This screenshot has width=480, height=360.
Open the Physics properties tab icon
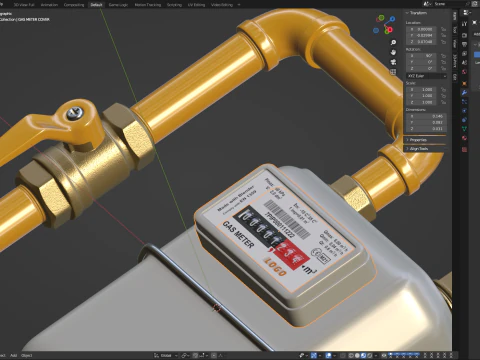click(x=464, y=111)
